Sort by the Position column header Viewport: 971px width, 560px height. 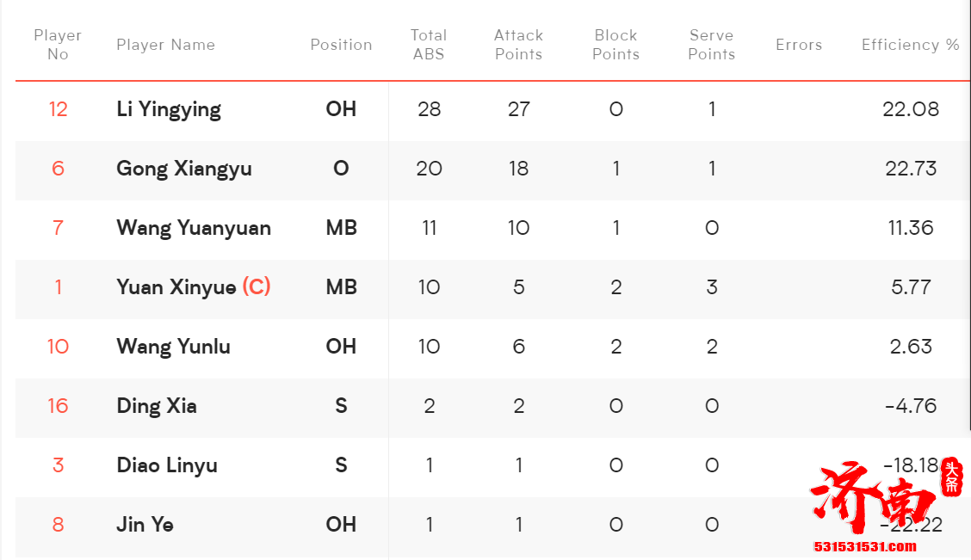click(341, 45)
